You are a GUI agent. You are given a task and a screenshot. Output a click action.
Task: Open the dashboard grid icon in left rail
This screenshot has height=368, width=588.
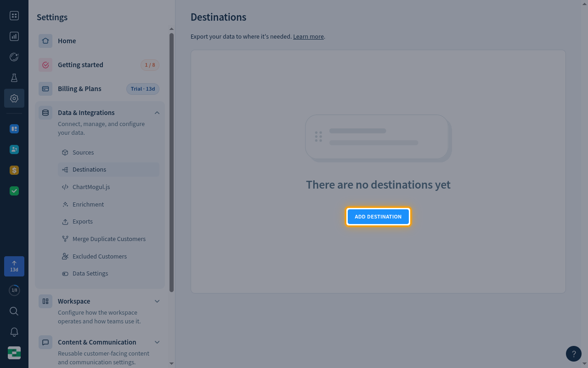click(x=14, y=16)
